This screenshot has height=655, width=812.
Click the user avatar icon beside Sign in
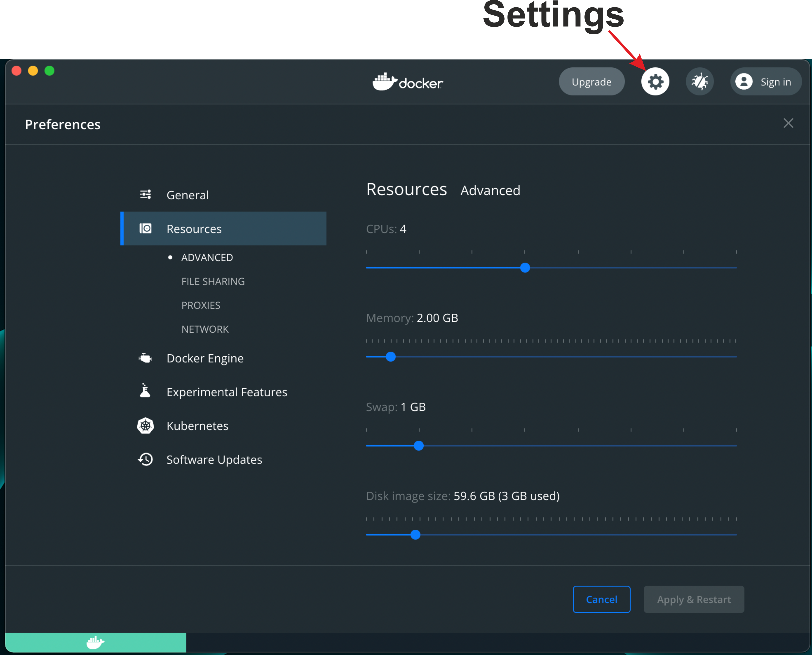[x=744, y=81]
